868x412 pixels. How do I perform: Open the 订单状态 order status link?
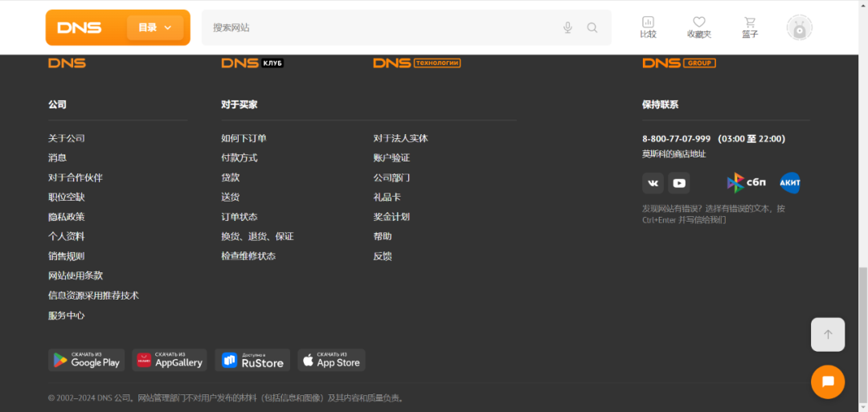[x=240, y=217]
